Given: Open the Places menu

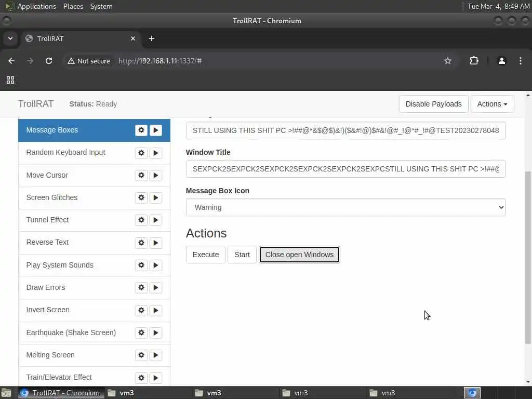Looking at the screenshot, I should click(73, 6).
